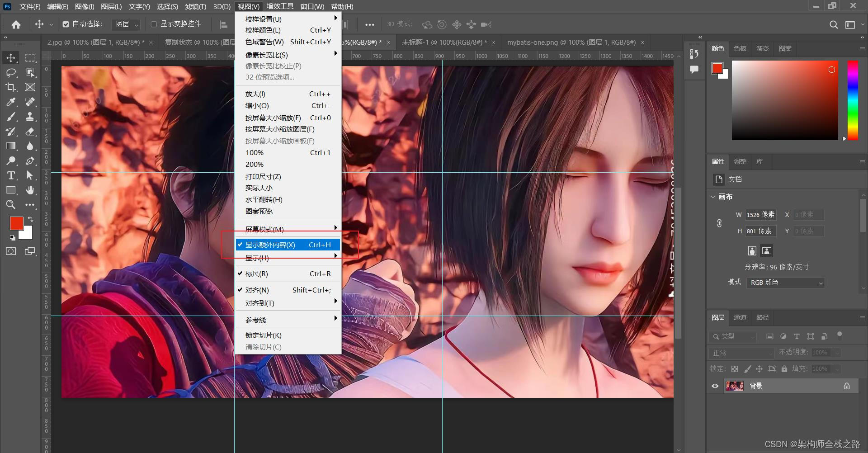The width and height of the screenshot is (868, 453).
Task: Select the Clone Stamp tool
Action: click(30, 117)
